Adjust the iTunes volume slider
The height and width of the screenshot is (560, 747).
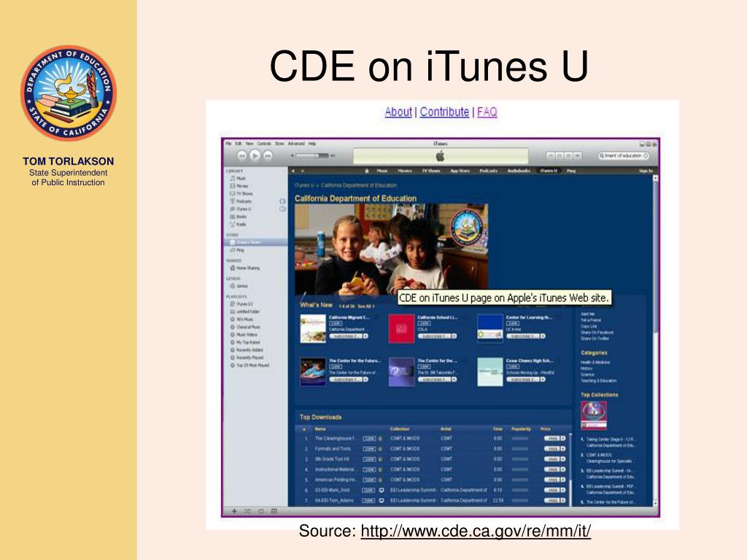point(313,155)
